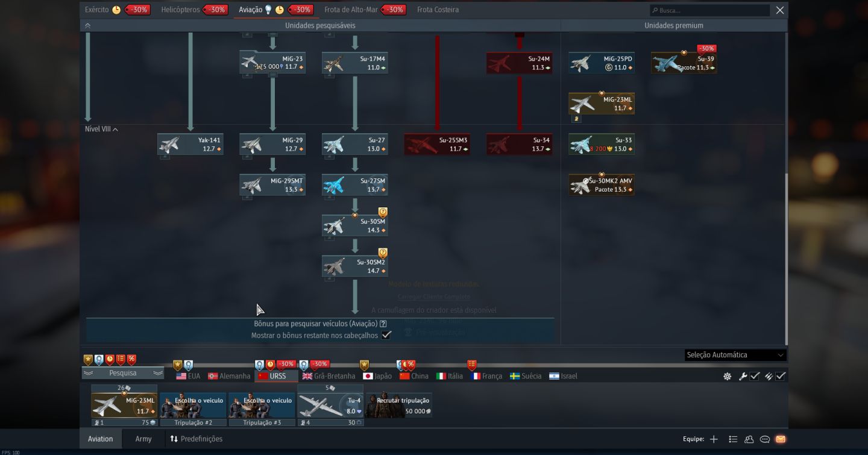The height and width of the screenshot is (455, 868).
Task: Open the orange mail envelope icon
Action: click(x=781, y=439)
